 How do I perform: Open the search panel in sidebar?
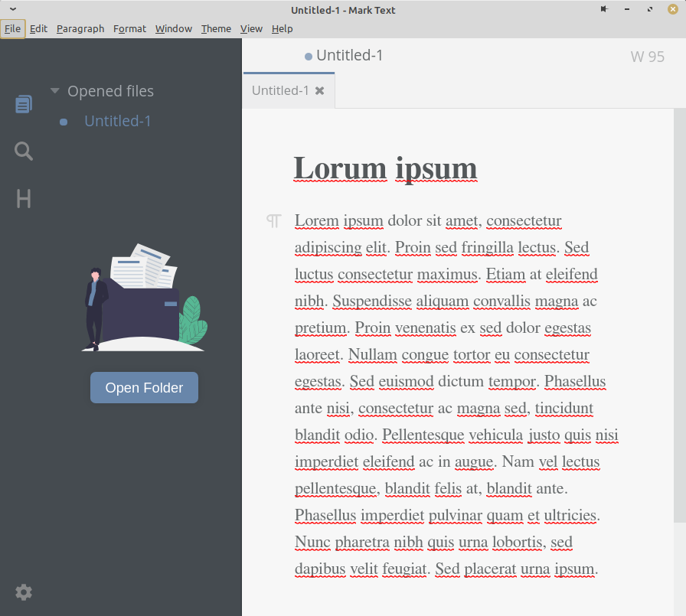pyautogui.click(x=23, y=151)
